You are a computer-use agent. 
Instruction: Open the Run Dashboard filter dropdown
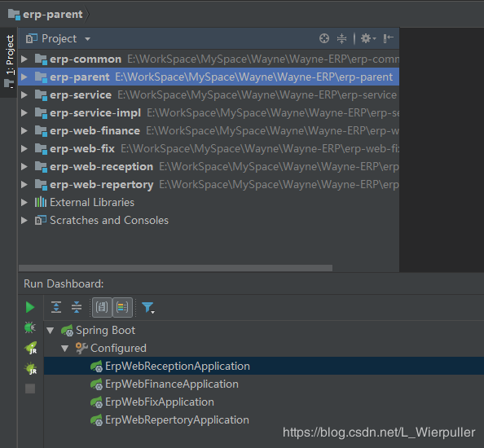[x=147, y=308]
